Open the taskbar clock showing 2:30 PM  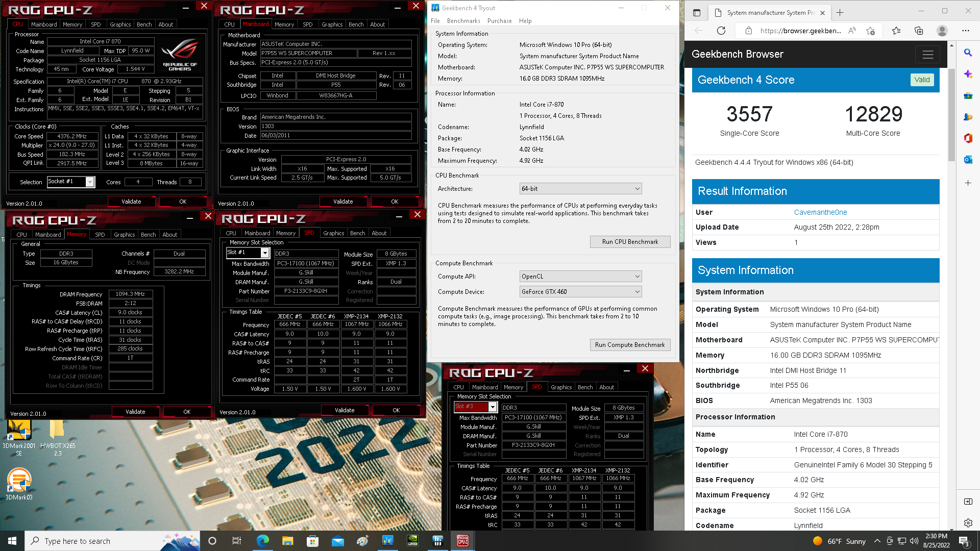tap(936, 541)
